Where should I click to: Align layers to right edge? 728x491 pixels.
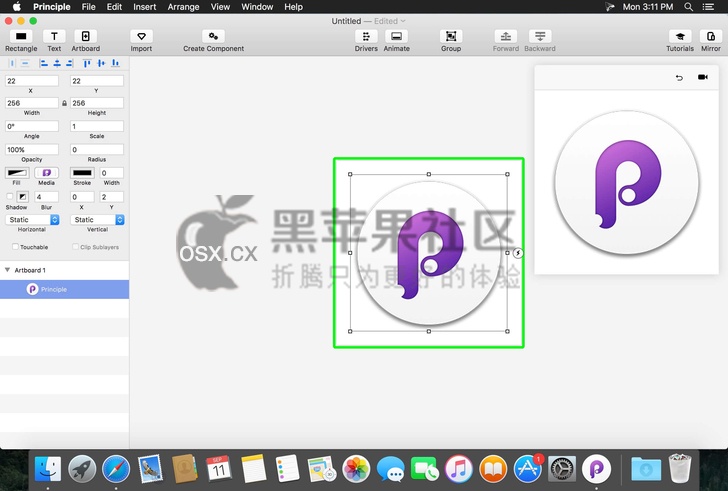pyautogui.click(x=69, y=63)
